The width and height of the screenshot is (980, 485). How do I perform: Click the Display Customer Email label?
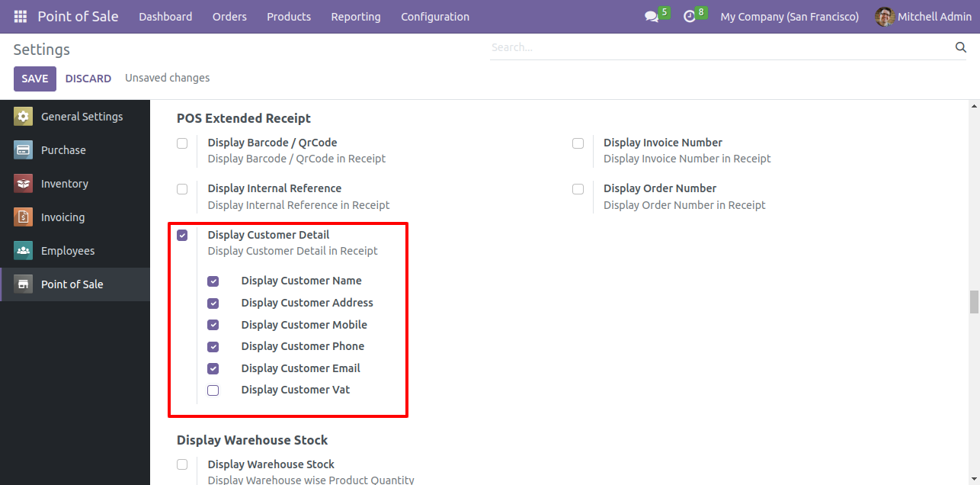click(301, 368)
